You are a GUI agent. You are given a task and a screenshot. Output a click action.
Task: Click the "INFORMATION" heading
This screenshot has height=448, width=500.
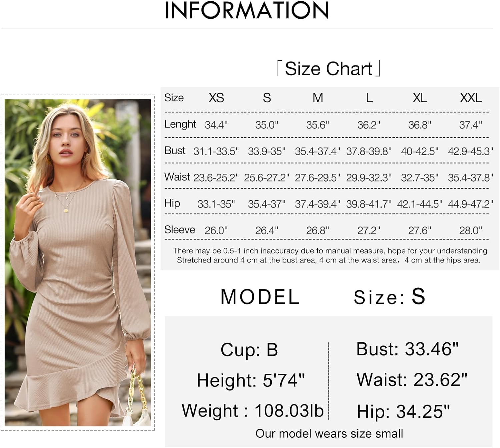pos(247,10)
